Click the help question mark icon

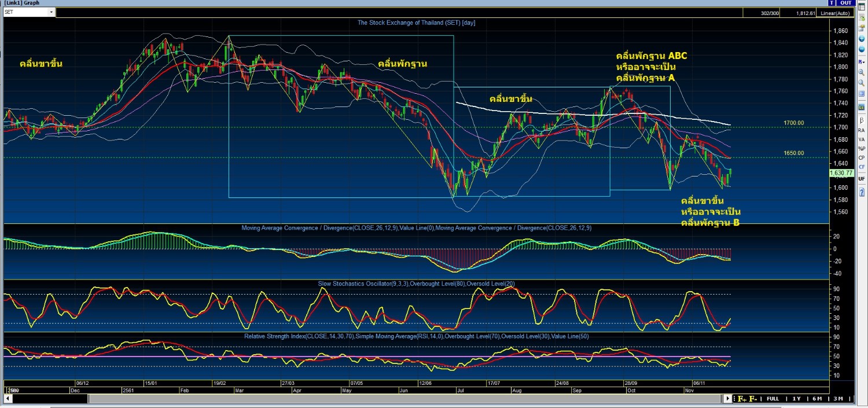click(x=860, y=191)
